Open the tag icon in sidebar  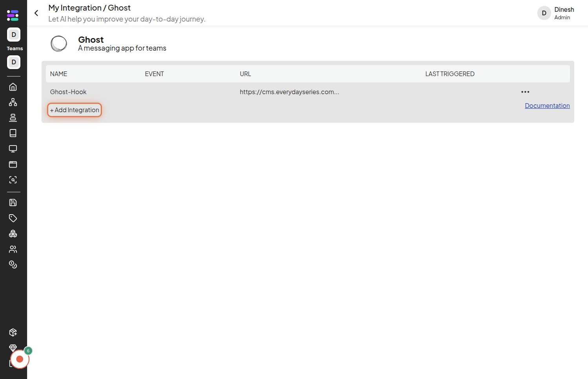[x=13, y=218]
